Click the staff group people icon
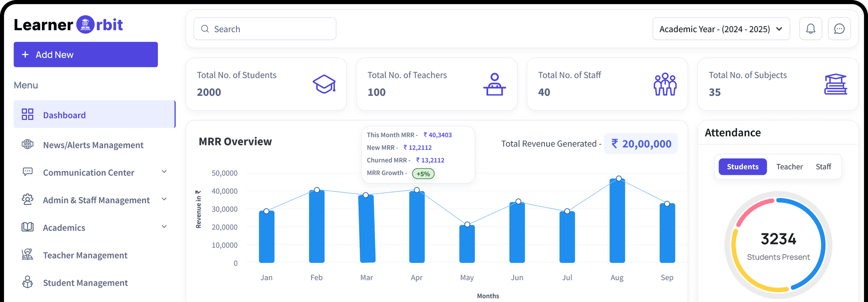The width and height of the screenshot is (868, 302). click(665, 84)
